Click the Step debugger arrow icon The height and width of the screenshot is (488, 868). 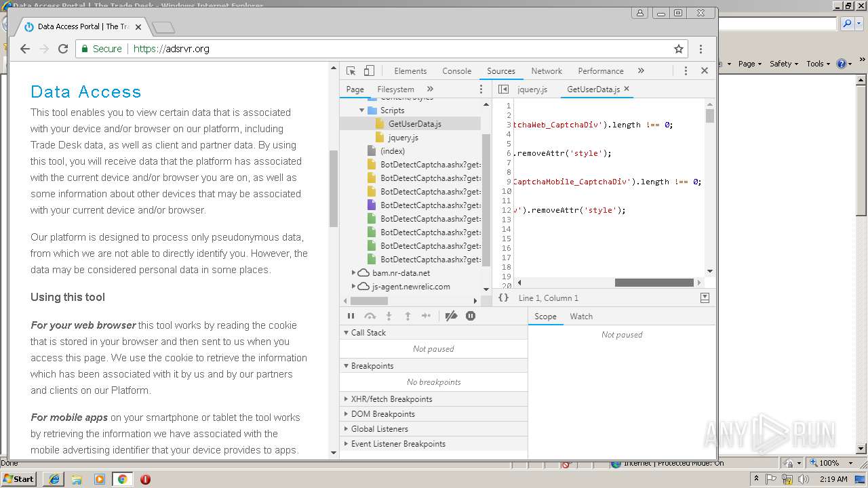426,316
